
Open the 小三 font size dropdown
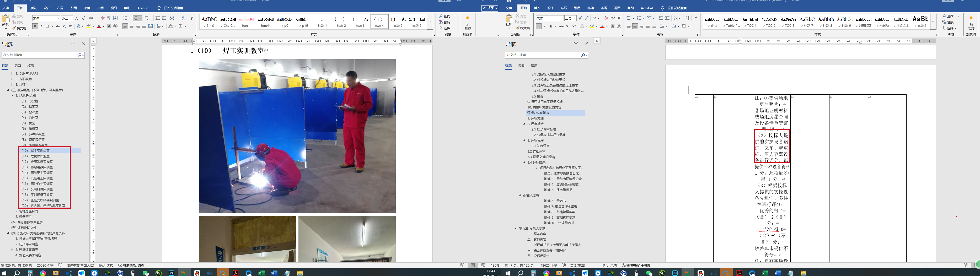[x=71, y=18]
